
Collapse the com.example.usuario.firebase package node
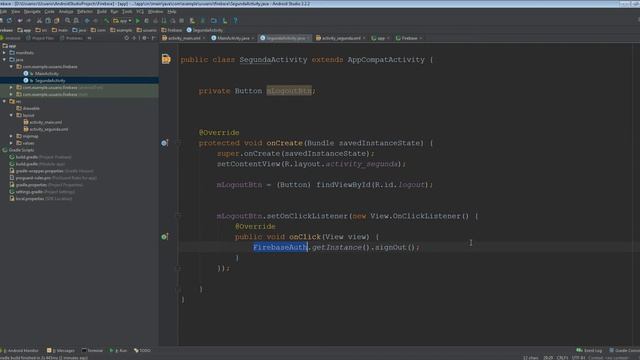tap(11, 67)
